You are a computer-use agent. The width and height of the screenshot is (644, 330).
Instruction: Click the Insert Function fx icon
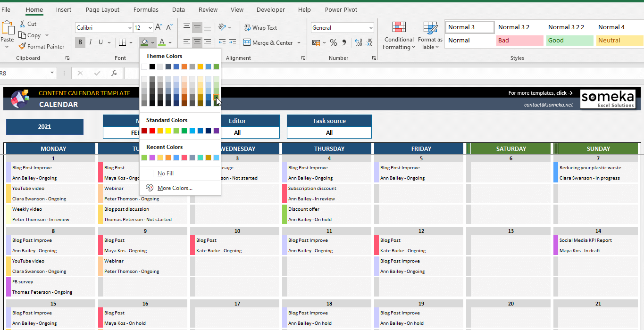[x=114, y=73]
